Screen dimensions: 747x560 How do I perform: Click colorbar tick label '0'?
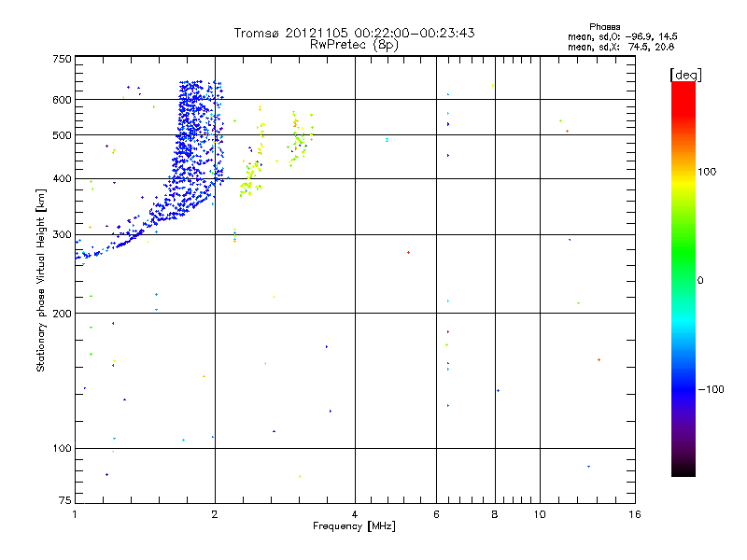click(x=700, y=281)
